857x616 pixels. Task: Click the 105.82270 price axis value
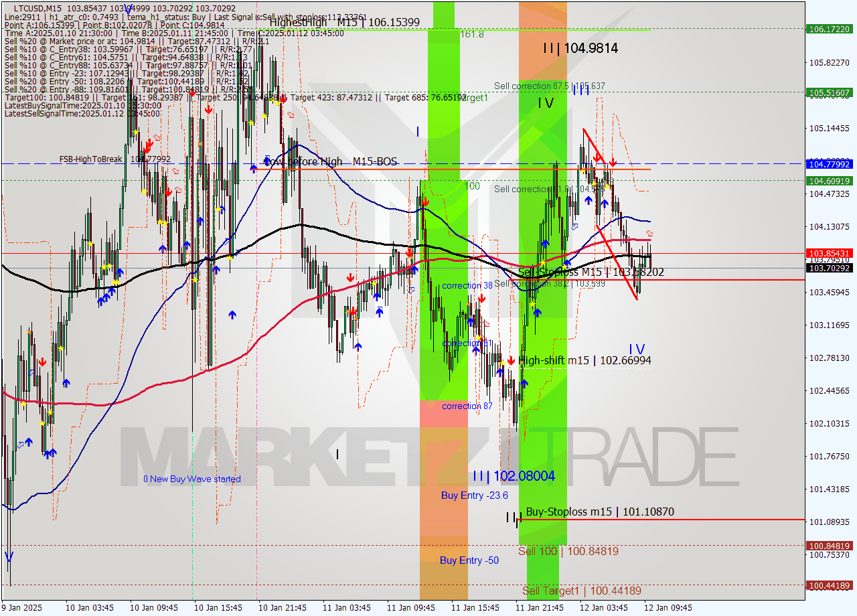[x=830, y=62]
